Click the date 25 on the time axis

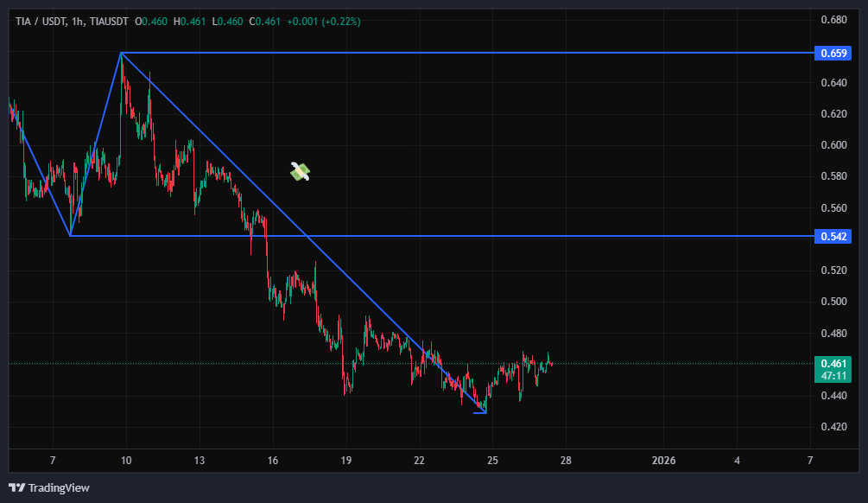click(492, 461)
